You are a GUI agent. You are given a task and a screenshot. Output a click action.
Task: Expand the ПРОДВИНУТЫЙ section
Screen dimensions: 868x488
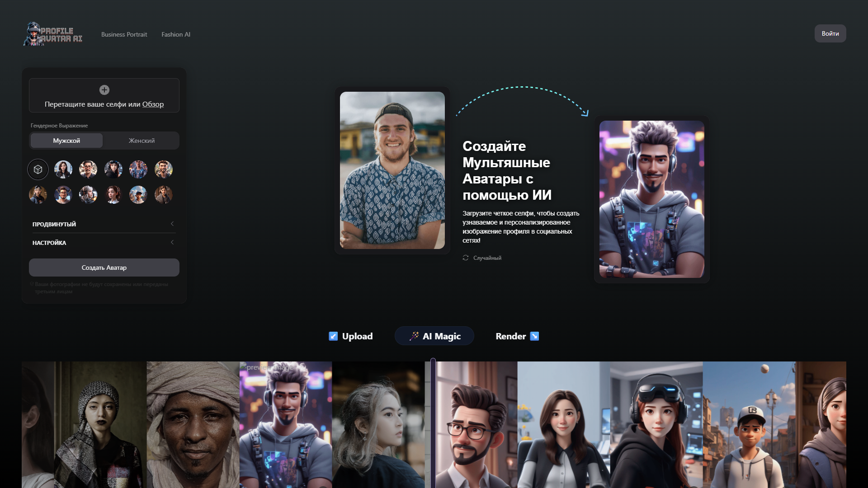[104, 224]
